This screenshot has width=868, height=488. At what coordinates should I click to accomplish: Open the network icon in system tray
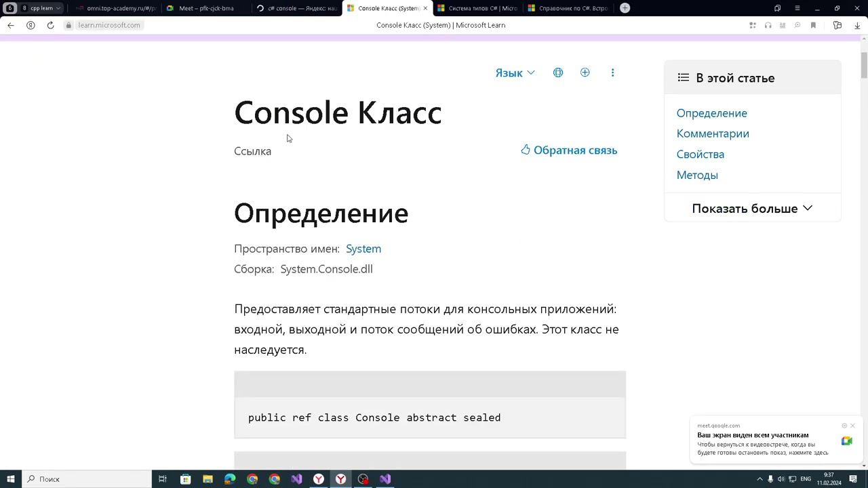coord(792,479)
